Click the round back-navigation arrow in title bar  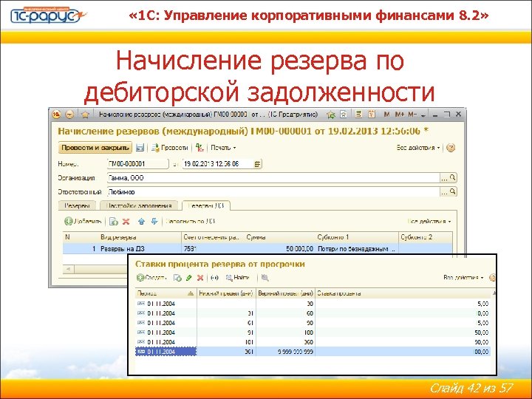(69, 115)
